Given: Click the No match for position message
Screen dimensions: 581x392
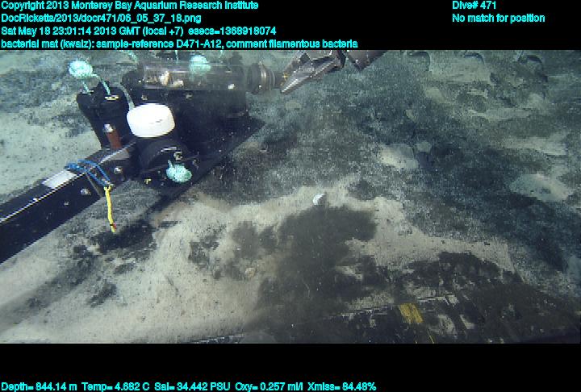Looking at the screenshot, I should pyautogui.click(x=498, y=18).
